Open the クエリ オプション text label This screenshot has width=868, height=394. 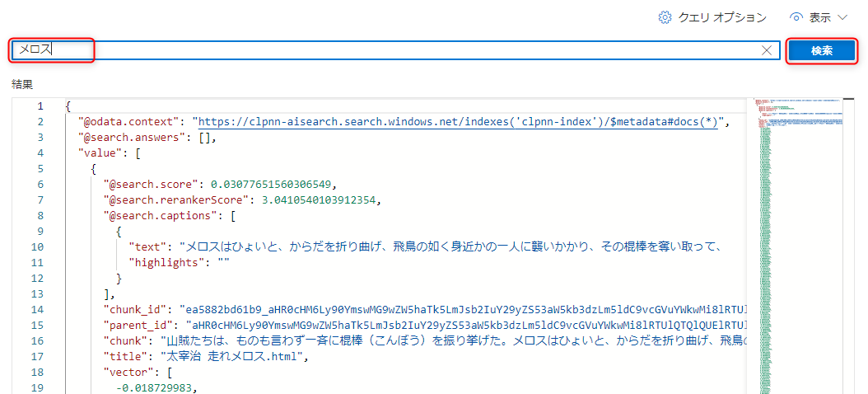(x=722, y=17)
